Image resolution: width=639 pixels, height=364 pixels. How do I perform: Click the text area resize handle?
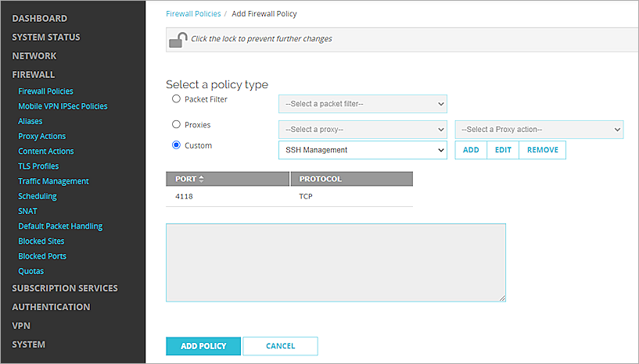(502, 298)
